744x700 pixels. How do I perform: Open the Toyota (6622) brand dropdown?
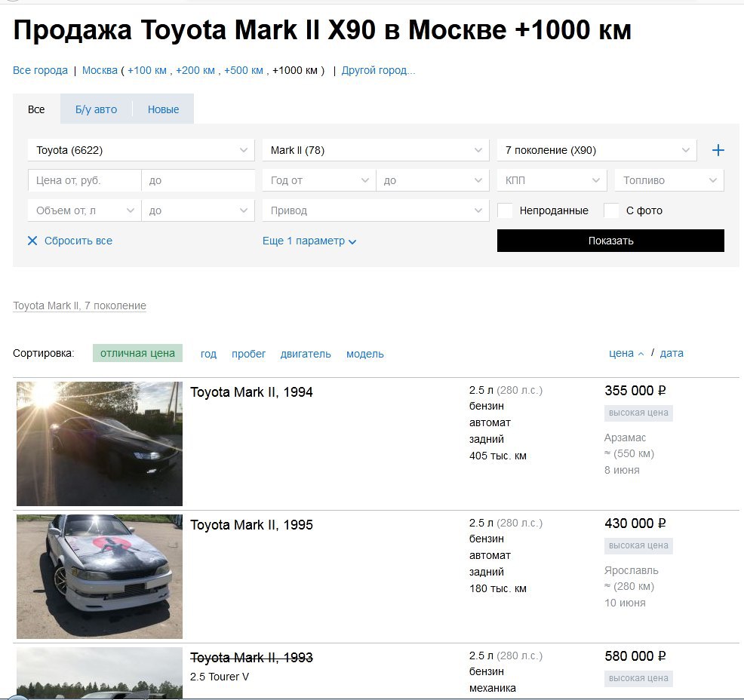click(x=141, y=150)
